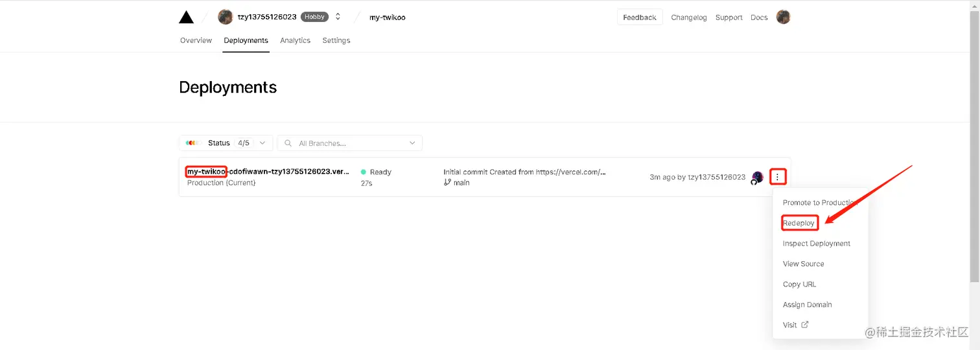Click the git branch icon beside main
The height and width of the screenshot is (350, 980).
coord(447,183)
